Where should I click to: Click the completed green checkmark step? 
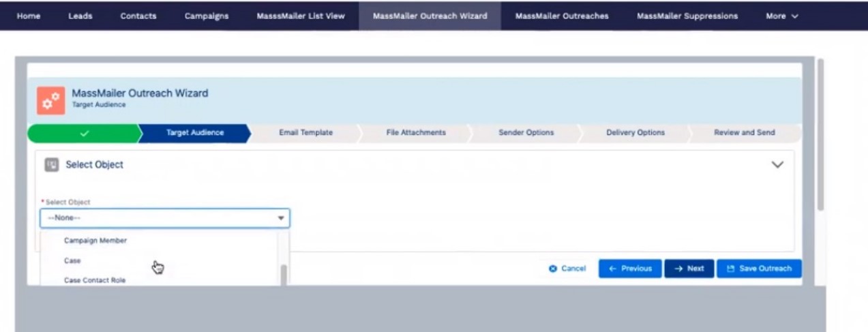[84, 133]
